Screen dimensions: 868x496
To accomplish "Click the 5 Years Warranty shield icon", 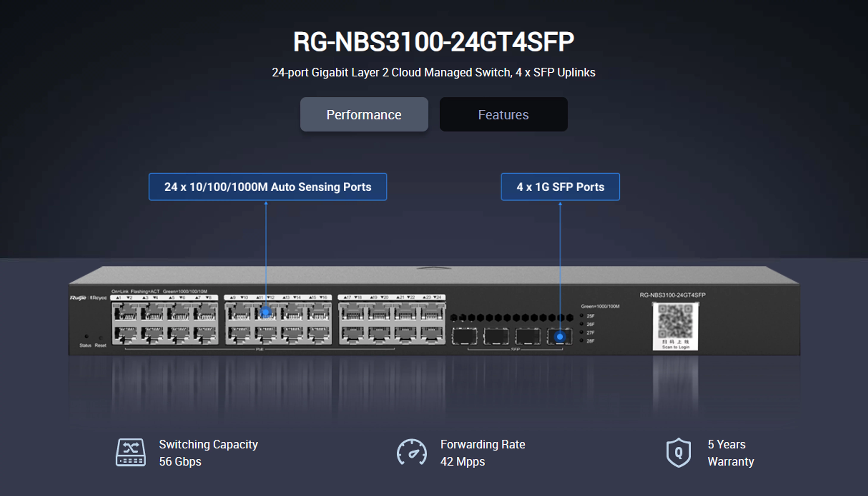I will pyautogui.click(x=679, y=452).
